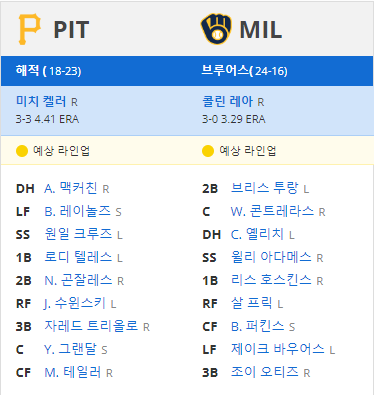Open W. 콘트레라스 player page
Image resolution: width=374 pixels, height=395 pixels.
[x=272, y=211]
